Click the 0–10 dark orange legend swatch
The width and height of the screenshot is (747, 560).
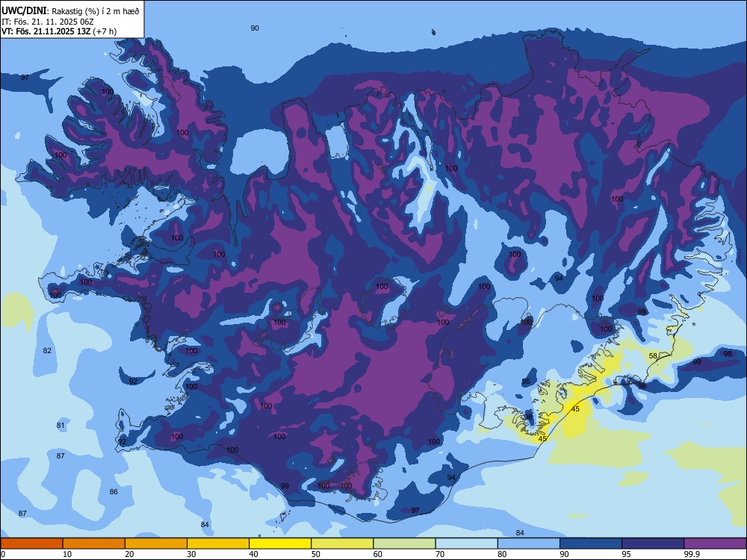pyautogui.click(x=31, y=544)
